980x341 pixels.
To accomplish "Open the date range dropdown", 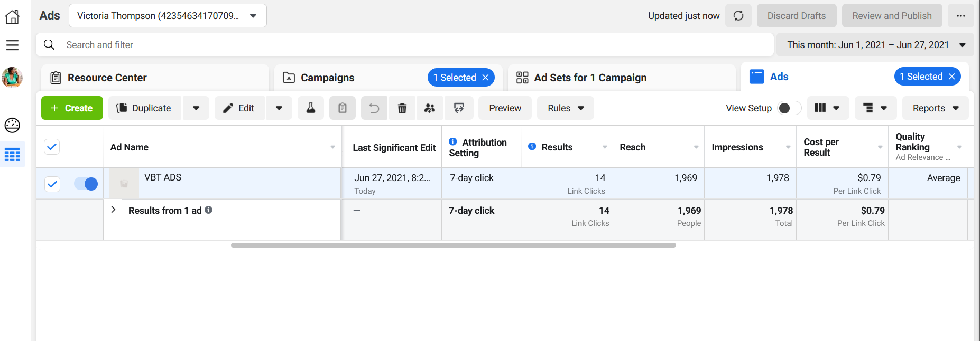I will pyautogui.click(x=876, y=45).
